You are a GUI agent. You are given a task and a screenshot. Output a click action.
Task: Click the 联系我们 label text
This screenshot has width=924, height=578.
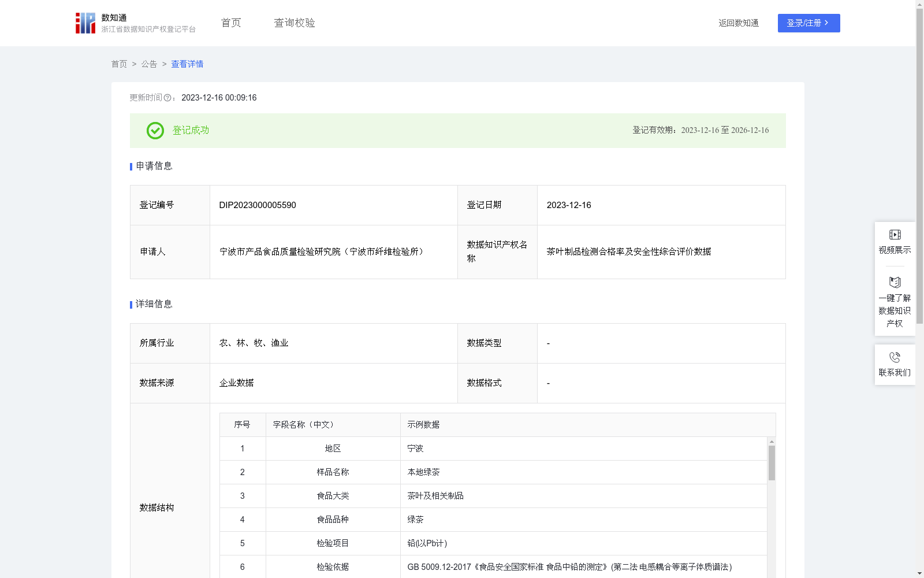click(x=895, y=373)
